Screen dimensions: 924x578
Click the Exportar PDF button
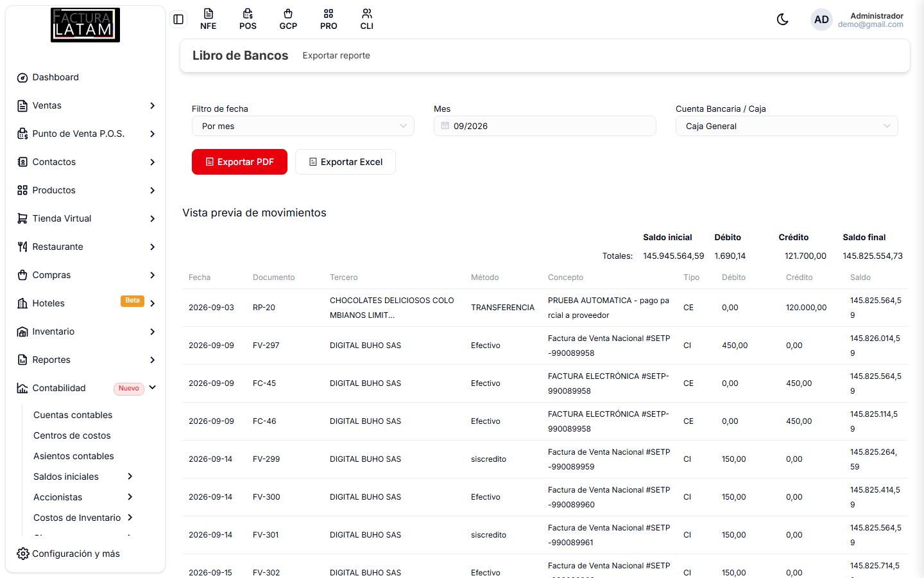point(239,162)
